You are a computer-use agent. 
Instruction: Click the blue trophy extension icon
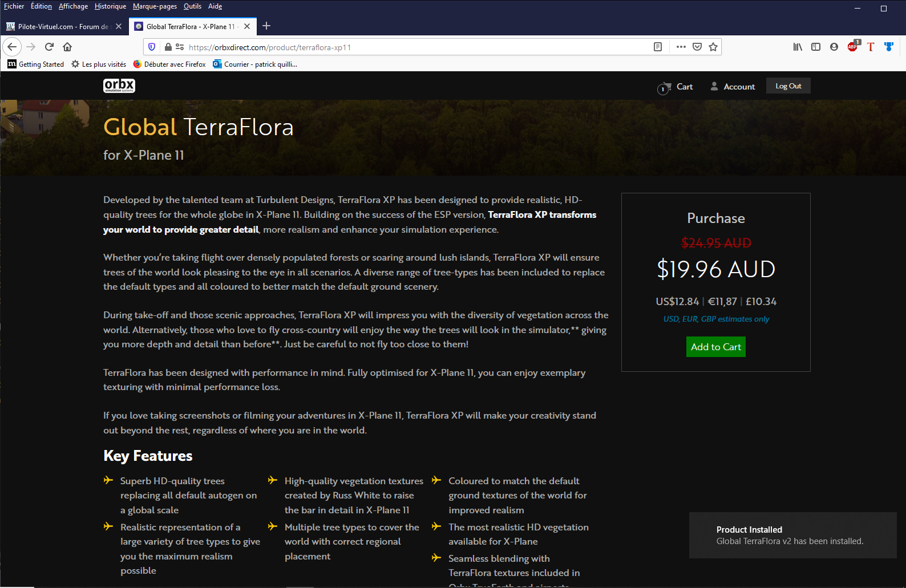click(889, 47)
